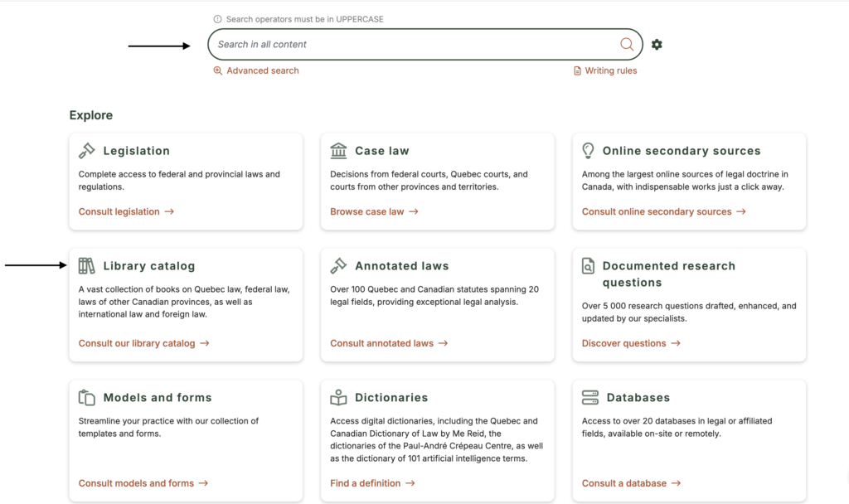This screenshot has height=504, width=849.
Task: Select Documented research questions heading
Action: pos(669,274)
